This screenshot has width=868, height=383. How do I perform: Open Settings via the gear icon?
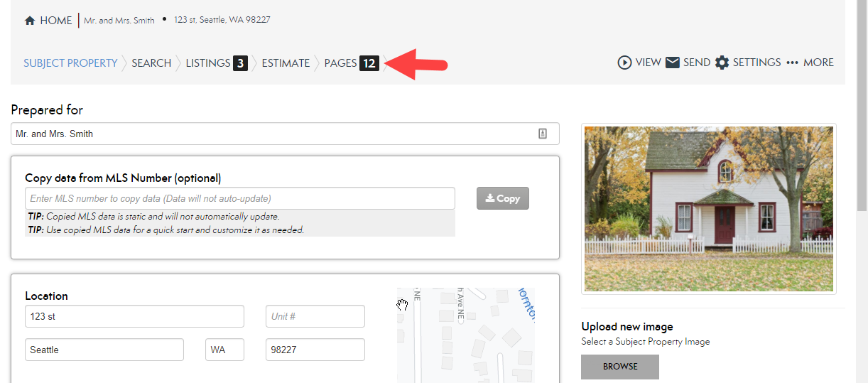click(x=722, y=63)
